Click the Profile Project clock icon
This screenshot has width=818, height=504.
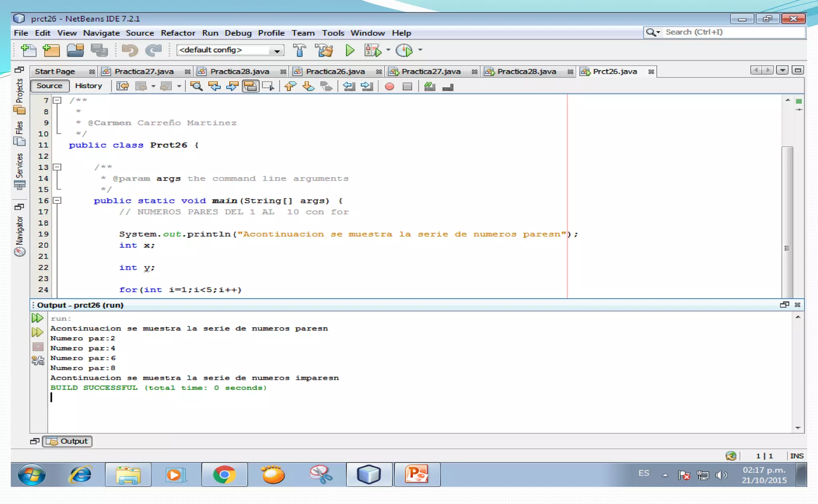[404, 50]
